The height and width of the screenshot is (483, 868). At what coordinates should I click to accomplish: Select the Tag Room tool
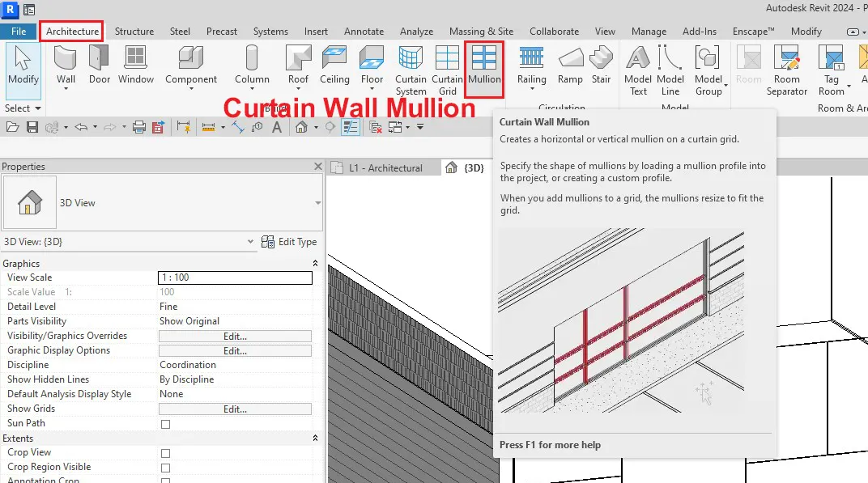(x=832, y=70)
